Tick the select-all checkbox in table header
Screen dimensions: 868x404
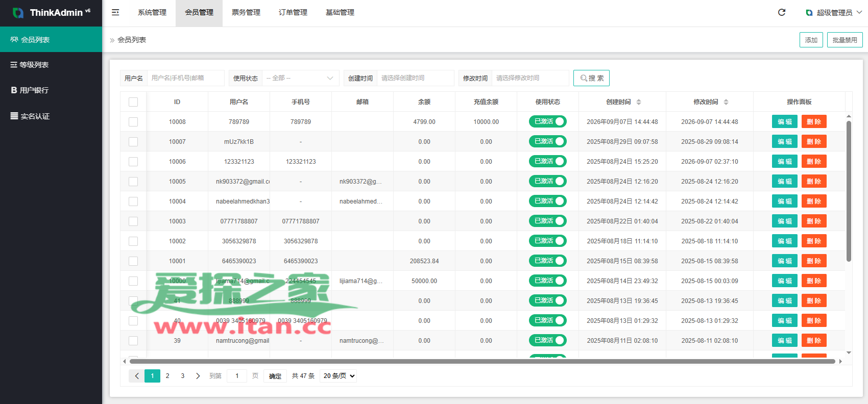[x=133, y=102]
